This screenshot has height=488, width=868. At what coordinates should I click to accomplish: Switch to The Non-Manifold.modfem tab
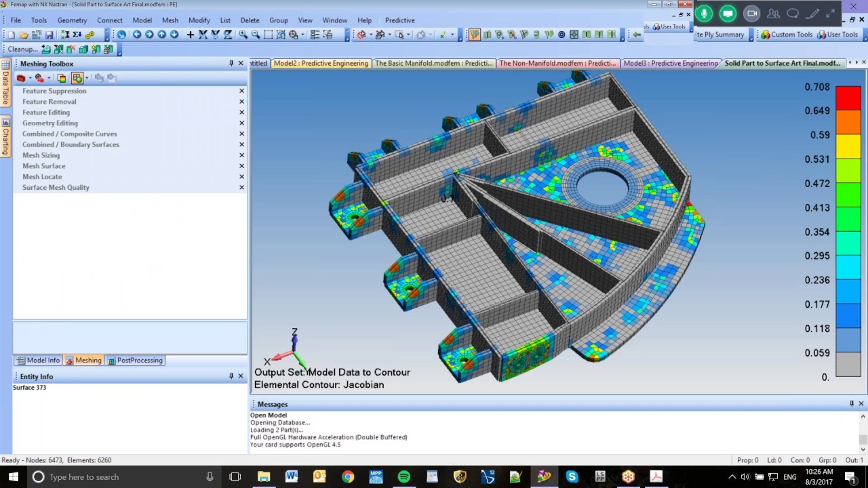tap(557, 63)
